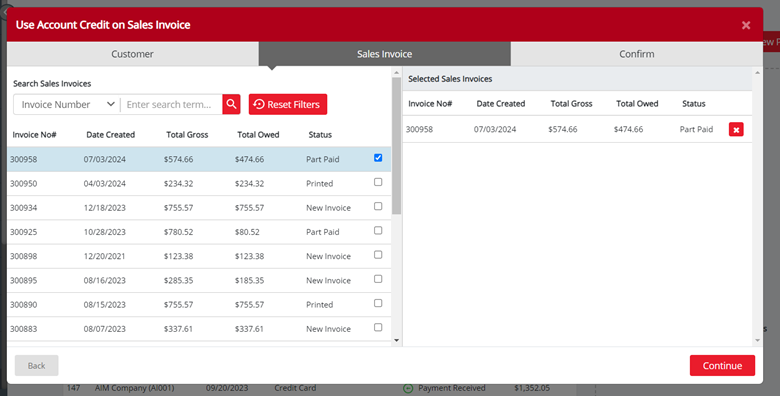
Task: Click Part Paid in Selected Sales Invoices panel
Action: tap(696, 129)
